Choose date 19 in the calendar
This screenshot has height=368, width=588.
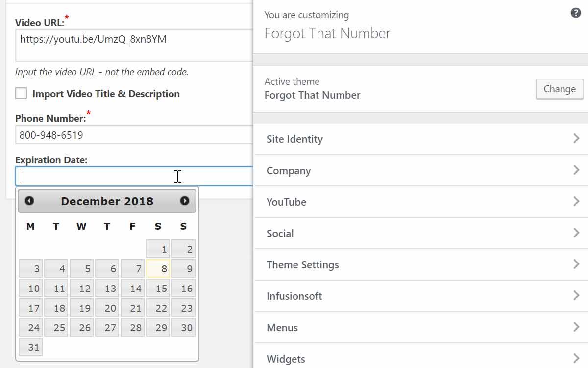[x=82, y=308]
